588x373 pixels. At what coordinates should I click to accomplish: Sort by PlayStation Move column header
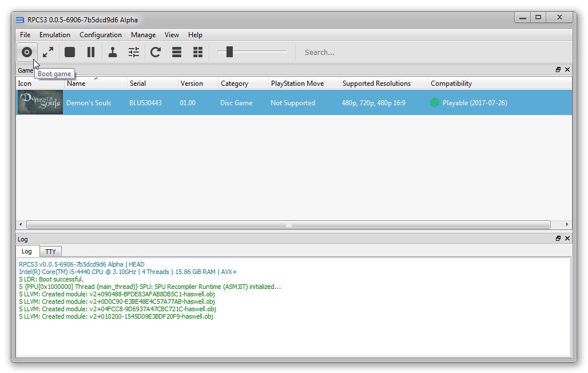(304, 84)
